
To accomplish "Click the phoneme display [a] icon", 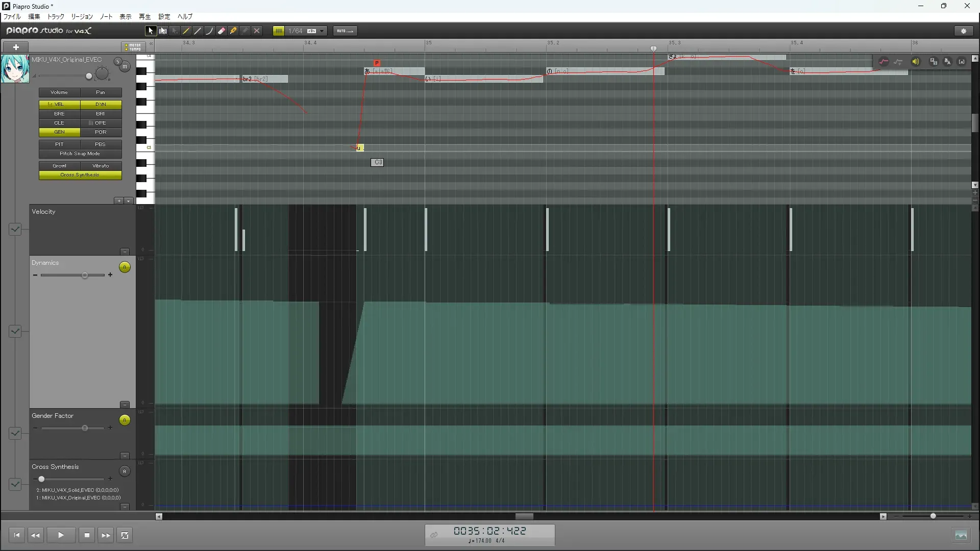I will point(962,62).
